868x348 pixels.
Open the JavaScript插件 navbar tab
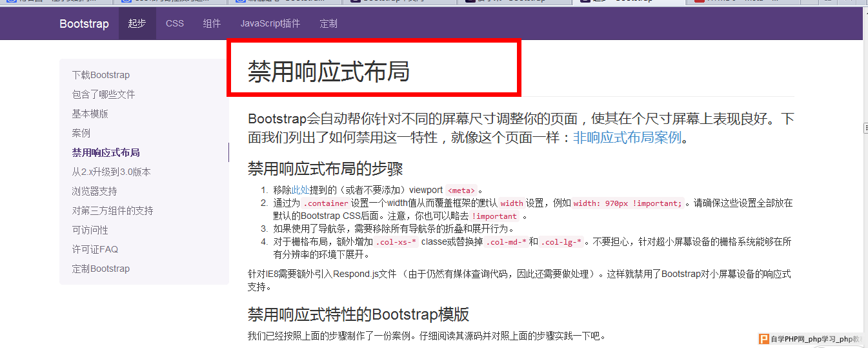[270, 24]
